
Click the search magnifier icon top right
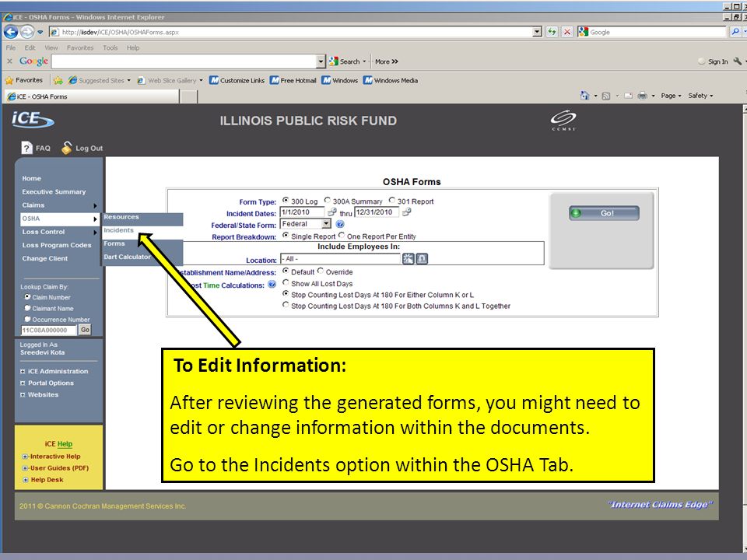coord(735,32)
